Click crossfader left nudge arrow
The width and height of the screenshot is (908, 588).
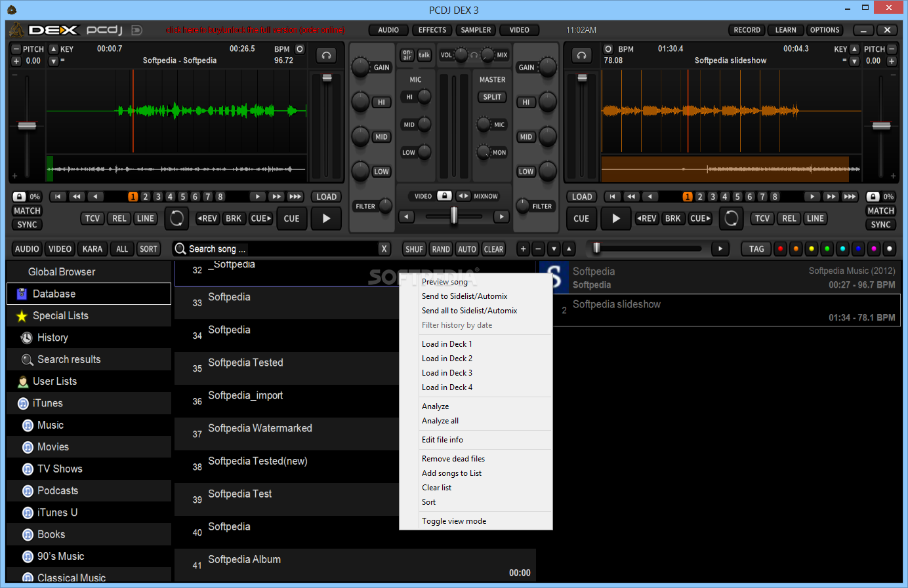[x=407, y=216]
